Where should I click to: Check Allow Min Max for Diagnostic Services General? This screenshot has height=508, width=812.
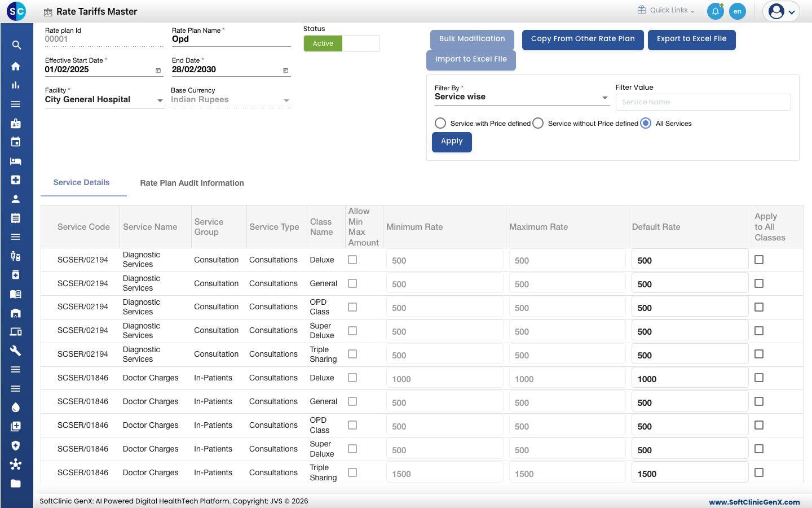click(x=352, y=283)
